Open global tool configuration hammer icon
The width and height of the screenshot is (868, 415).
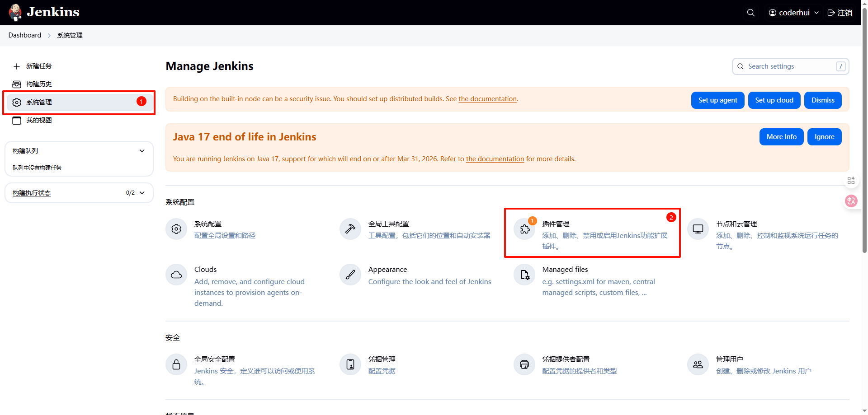tap(350, 229)
